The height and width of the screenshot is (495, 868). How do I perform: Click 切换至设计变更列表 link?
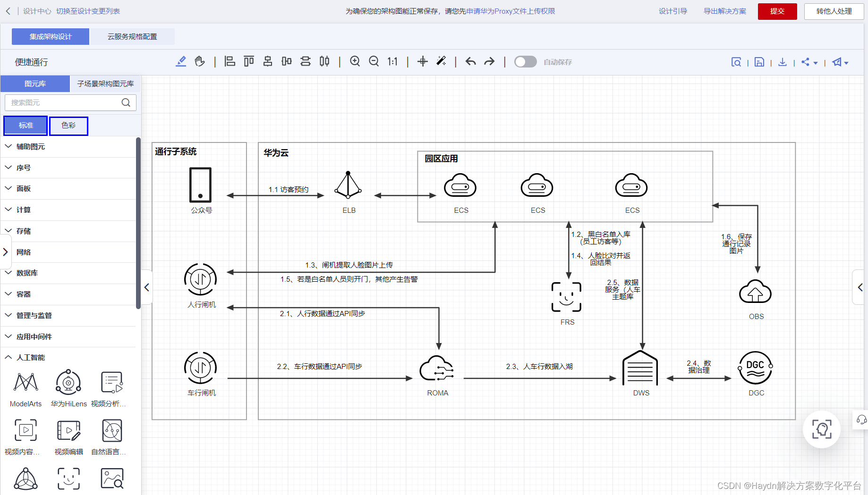point(88,11)
